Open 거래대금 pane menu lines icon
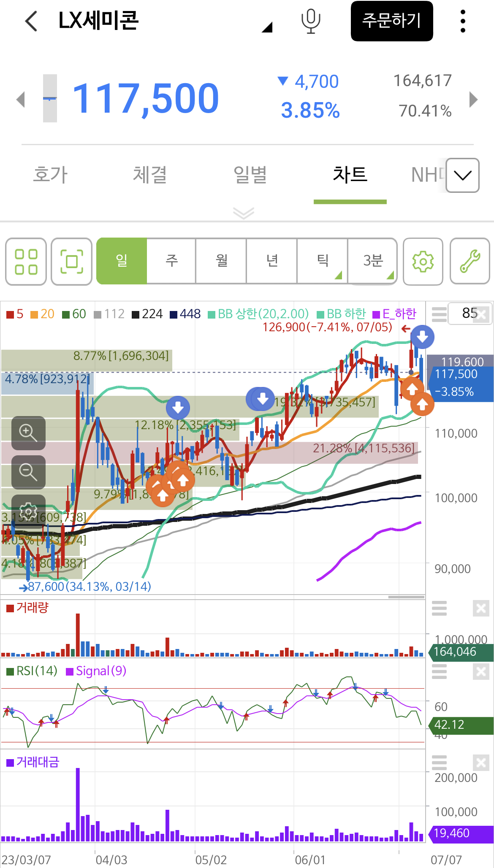 click(439, 763)
